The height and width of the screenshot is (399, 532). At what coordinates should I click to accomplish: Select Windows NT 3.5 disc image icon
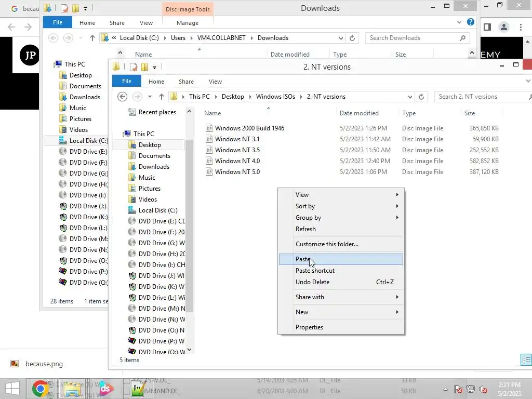[x=209, y=150]
